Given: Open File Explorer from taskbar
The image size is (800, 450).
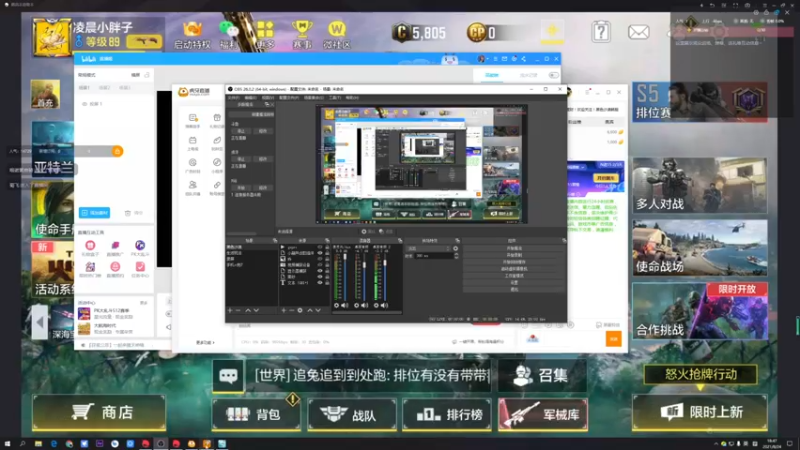Looking at the screenshot, I should (x=38, y=444).
